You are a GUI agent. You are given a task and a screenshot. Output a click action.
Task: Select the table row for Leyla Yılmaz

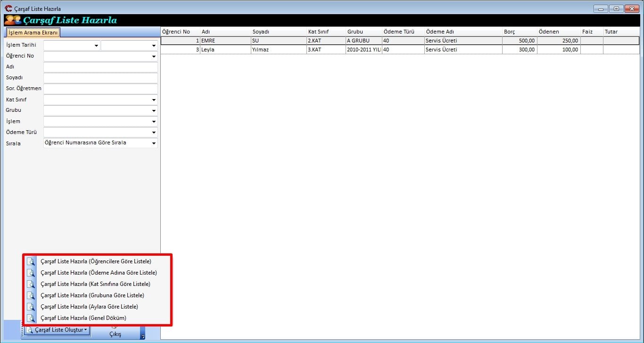point(283,50)
